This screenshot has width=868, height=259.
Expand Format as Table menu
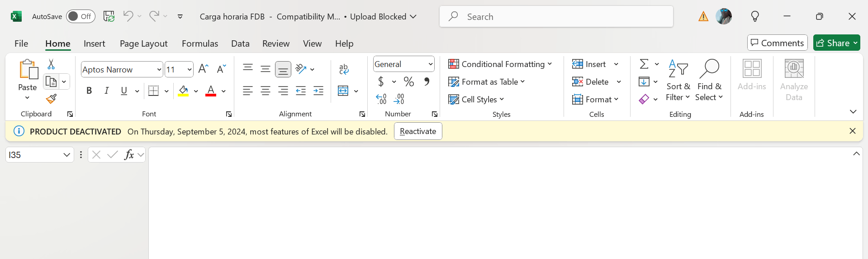(x=487, y=82)
